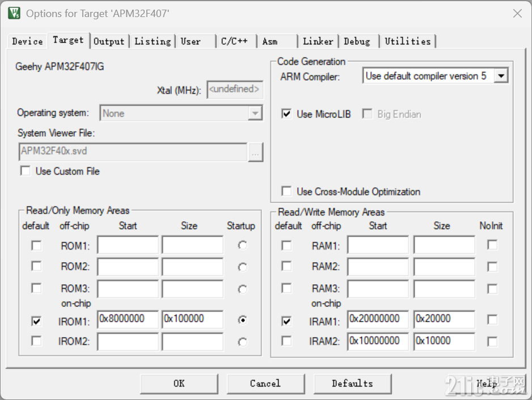Edit the IRAM2 Size field
The height and width of the screenshot is (400, 532).
pos(444,342)
